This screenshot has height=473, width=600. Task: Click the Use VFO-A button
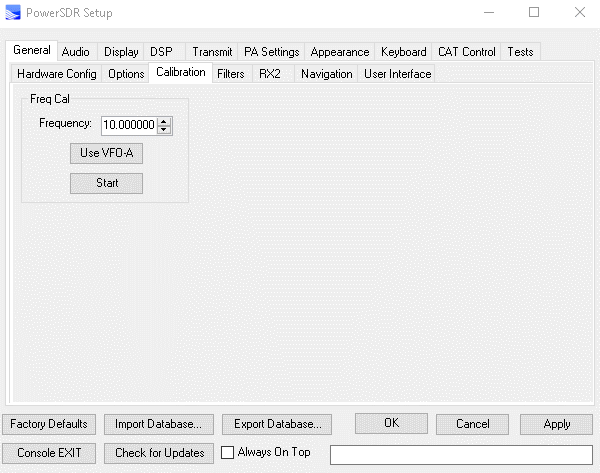tap(106, 153)
